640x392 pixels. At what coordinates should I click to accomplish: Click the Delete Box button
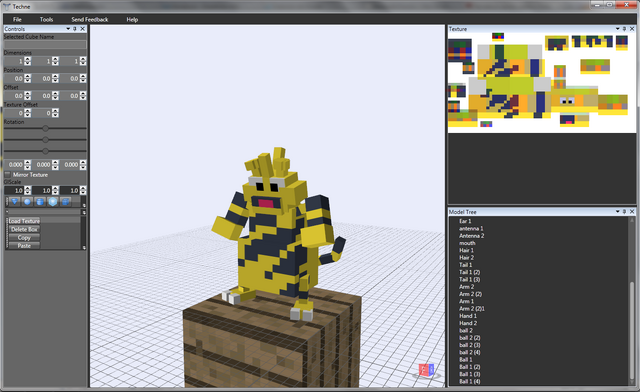click(24, 229)
